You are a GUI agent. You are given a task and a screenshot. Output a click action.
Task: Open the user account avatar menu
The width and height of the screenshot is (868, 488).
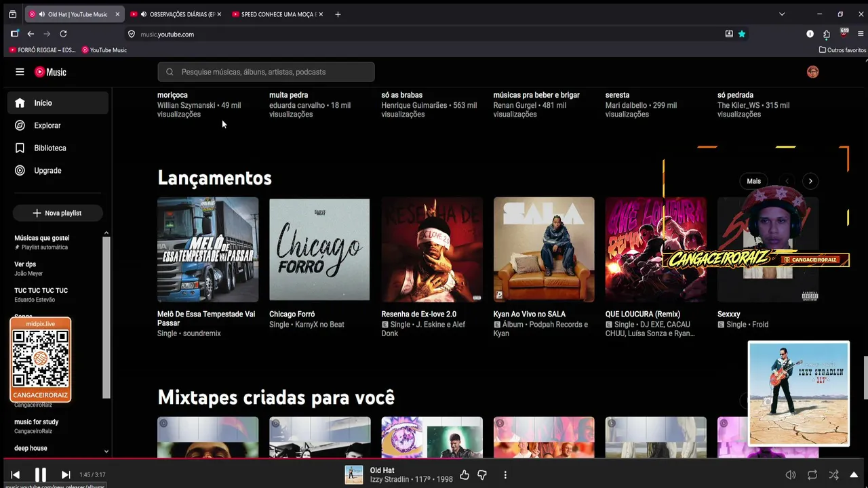coord(812,72)
